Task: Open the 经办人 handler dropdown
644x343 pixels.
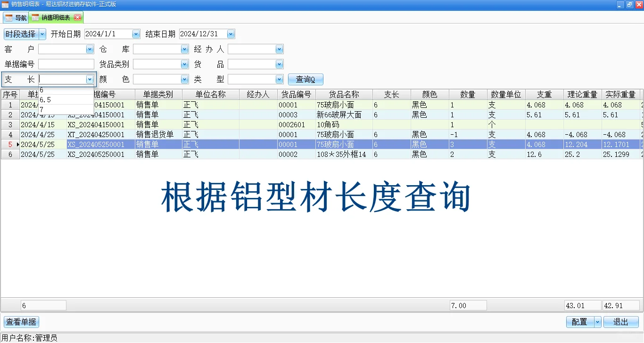Action: tap(279, 49)
